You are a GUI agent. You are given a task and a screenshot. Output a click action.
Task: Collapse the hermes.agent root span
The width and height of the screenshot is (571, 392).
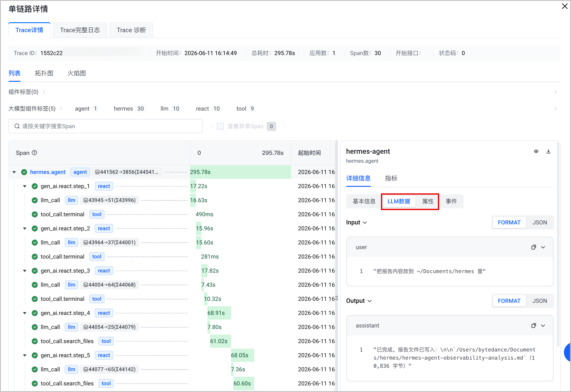pos(14,172)
